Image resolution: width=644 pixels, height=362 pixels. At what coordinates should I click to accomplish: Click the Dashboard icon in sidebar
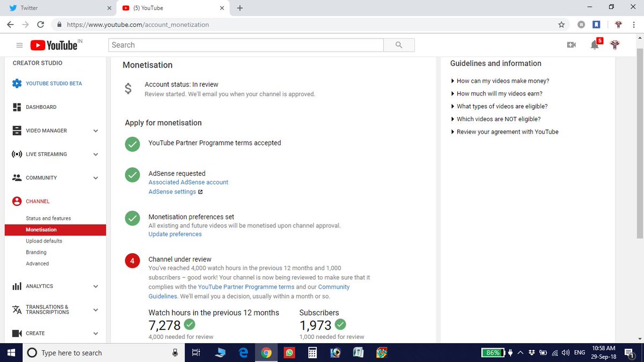pos(17,107)
